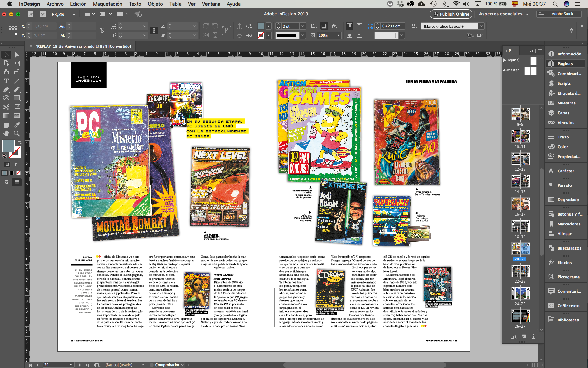Viewport: 588px width, 368px height.
Task: Select the Selection tool arrow
Action: click(6, 54)
